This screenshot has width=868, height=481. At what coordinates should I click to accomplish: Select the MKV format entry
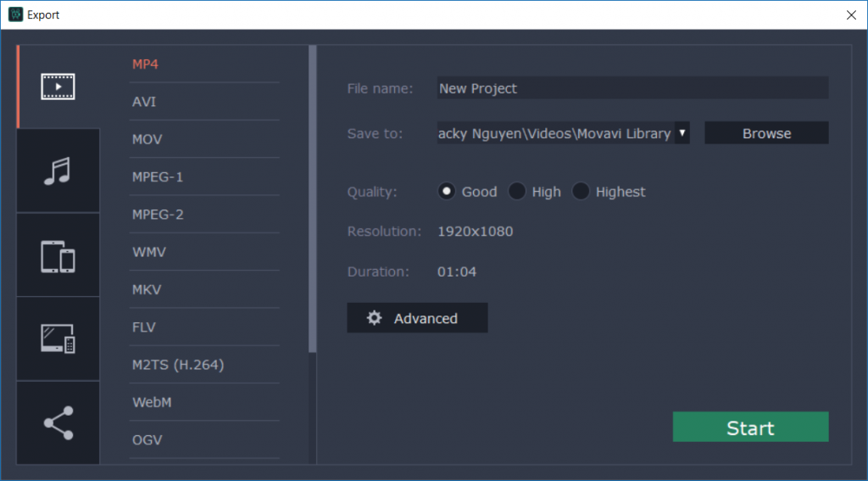[147, 290]
